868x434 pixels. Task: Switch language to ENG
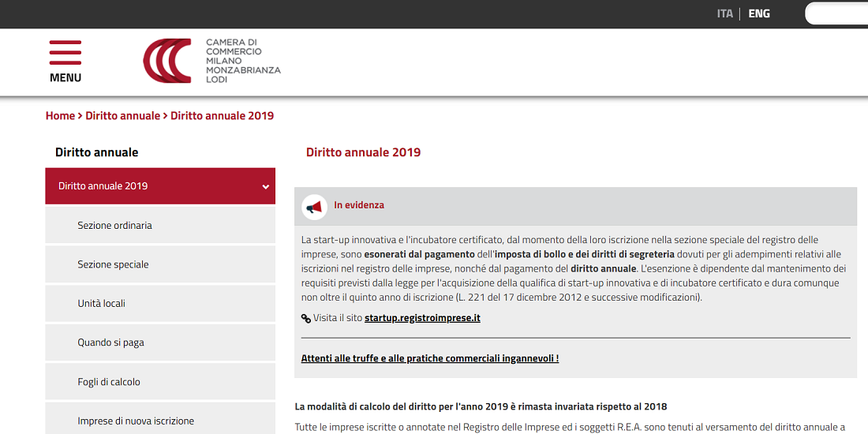pyautogui.click(x=759, y=14)
